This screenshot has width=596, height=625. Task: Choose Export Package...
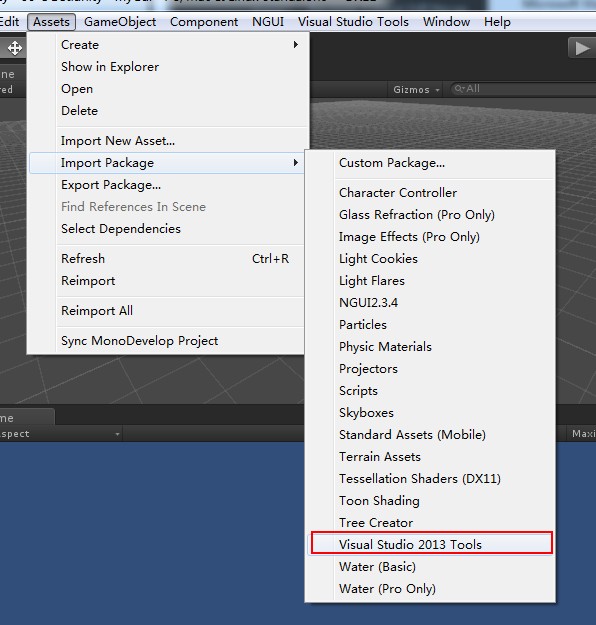(x=167, y=185)
